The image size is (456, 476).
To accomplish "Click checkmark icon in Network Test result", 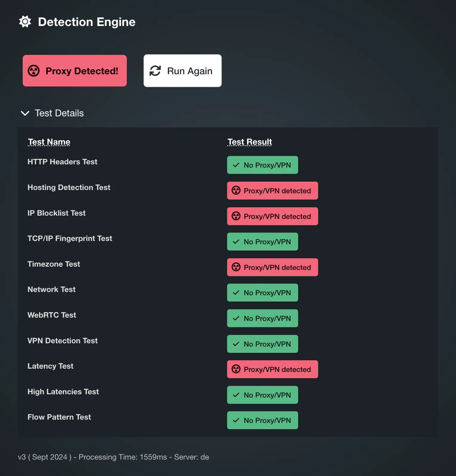I will pos(236,293).
